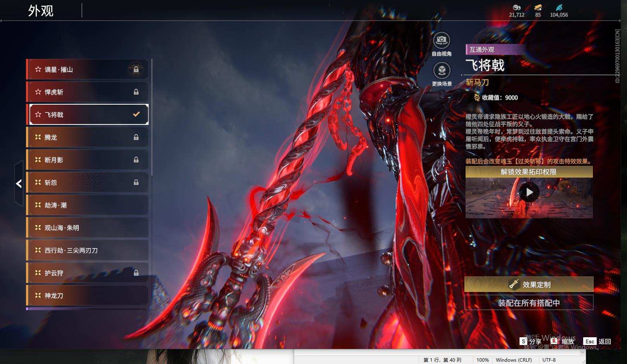This screenshot has height=364, width=627.
Task: Choose 西行劫·三尖两刃刀 from the list
Action: coord(88,250)
